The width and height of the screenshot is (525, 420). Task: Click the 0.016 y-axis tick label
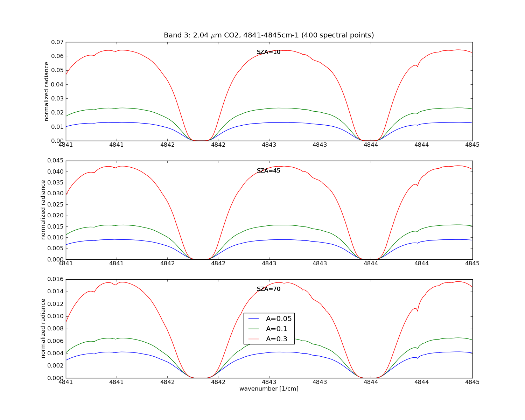55,279
